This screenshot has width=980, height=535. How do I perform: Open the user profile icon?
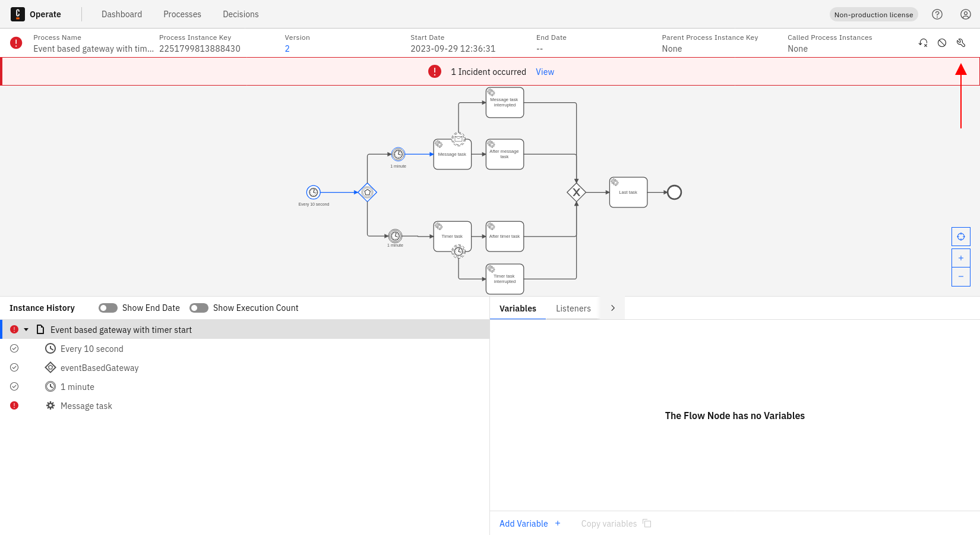[966, 14]
